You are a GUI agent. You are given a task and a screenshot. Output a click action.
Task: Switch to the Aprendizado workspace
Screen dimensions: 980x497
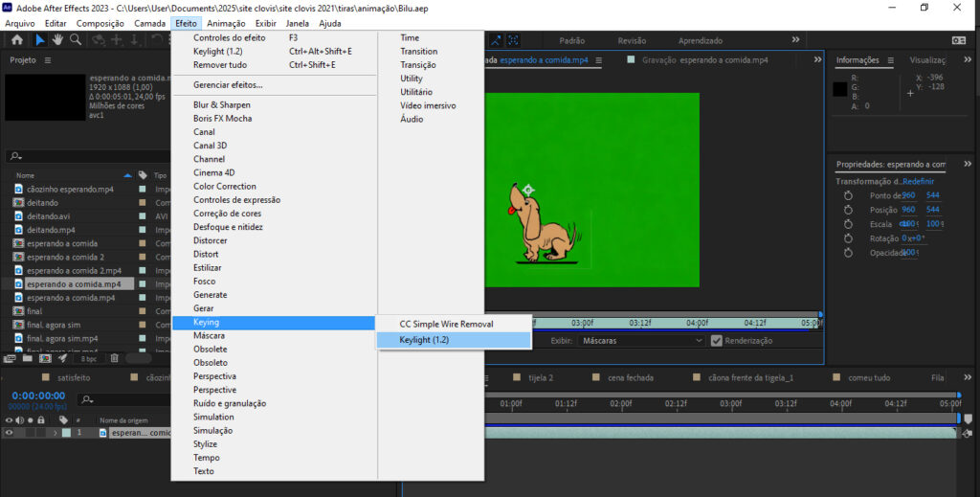[701, 41]
